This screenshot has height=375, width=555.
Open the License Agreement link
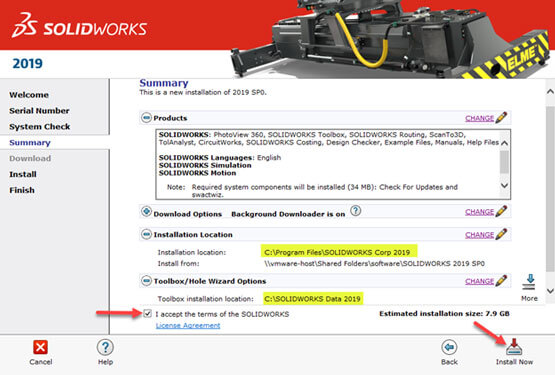point(188,325)
